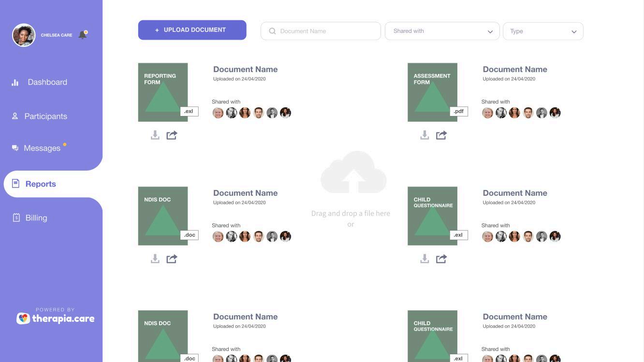Share the Assessment Form document

point(441,135)
